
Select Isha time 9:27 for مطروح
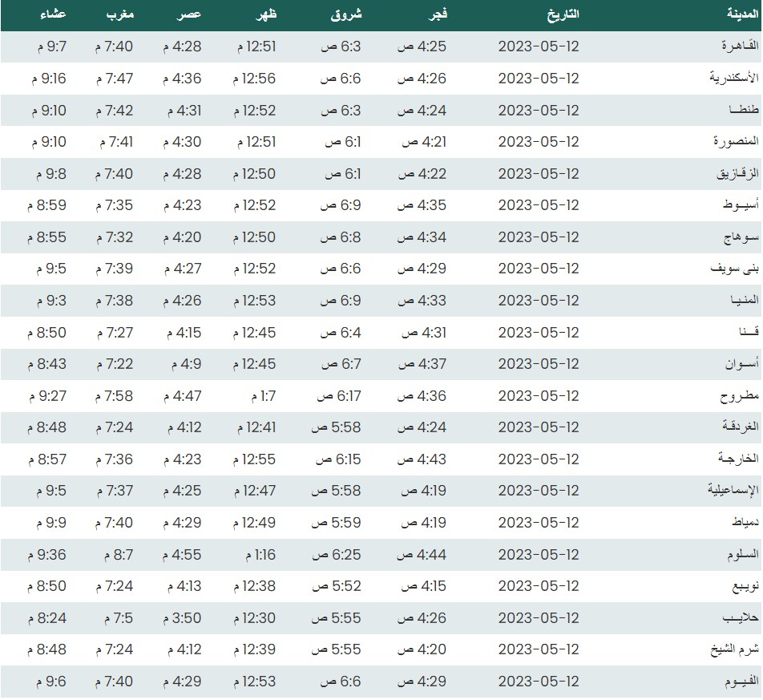pos(50,396)
